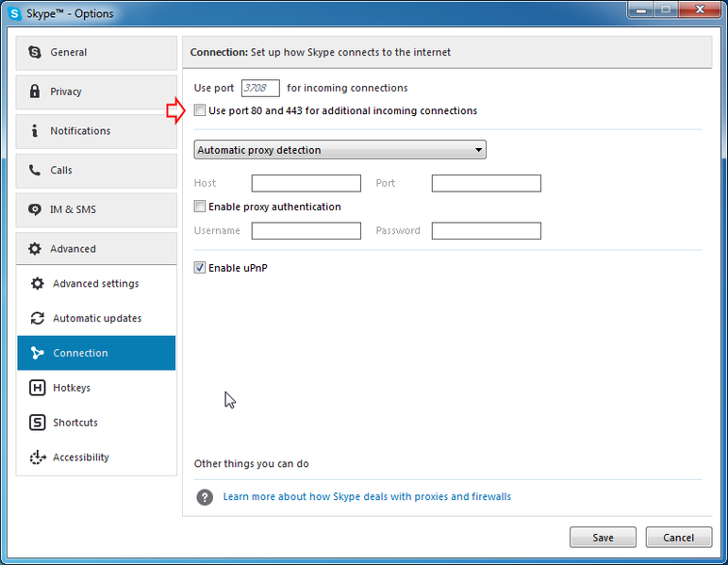The width and height of the screenshot is (728, 565).
Task: Enable port 80 and 443 checkbox
Action: 200,111
